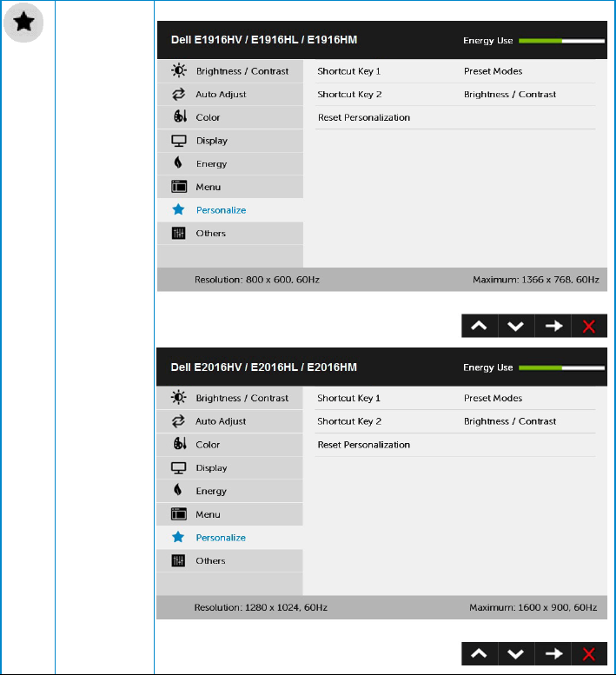The image size is (616, 675).
Task: Select Auto Adjust label in the E1916HV menu
Action: pos(221,95)
